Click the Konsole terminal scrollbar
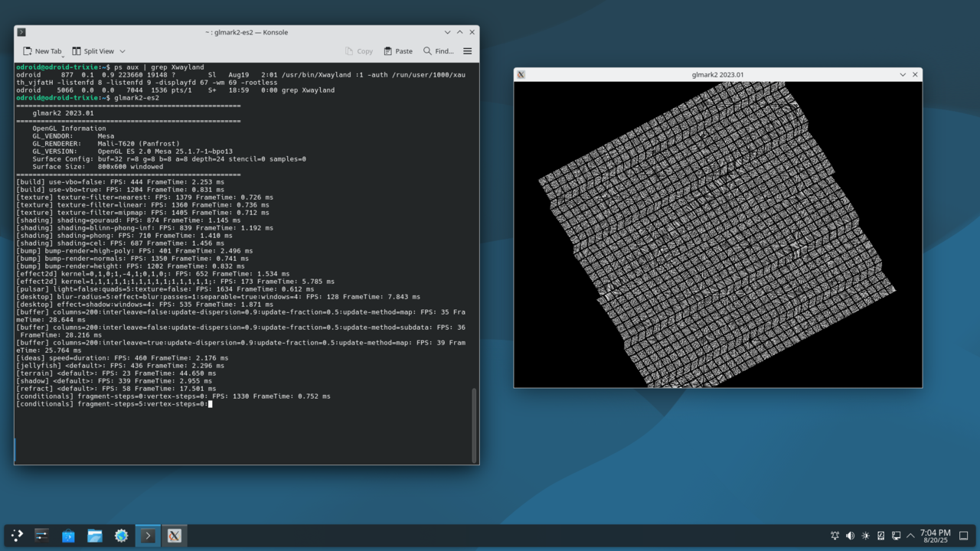The height and width of the screenshot is (551, 980). coord(474,425)
